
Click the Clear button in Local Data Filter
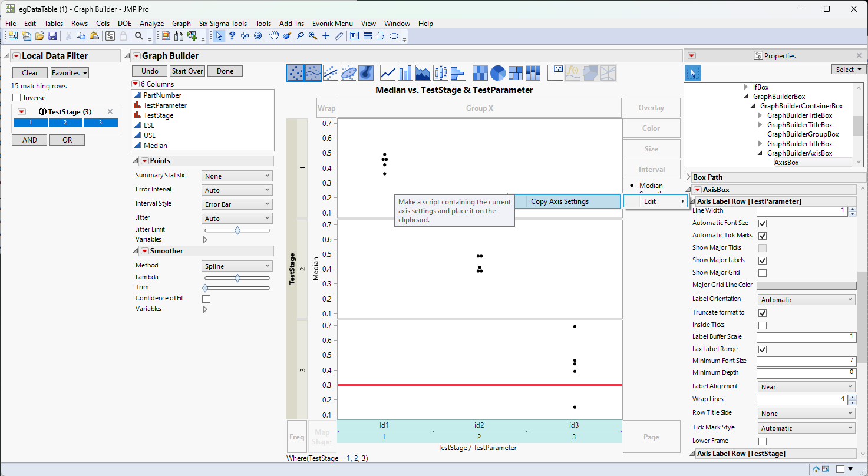click(29, 73)
